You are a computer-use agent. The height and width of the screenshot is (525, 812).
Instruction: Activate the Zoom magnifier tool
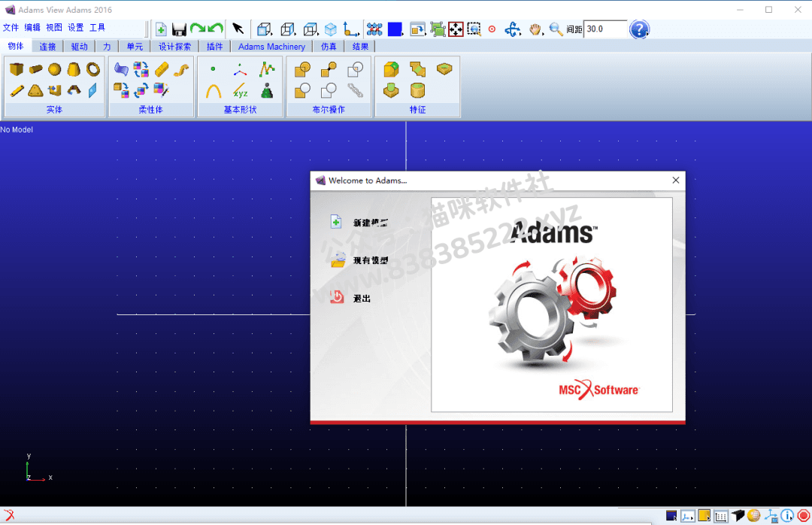[556, 29]
